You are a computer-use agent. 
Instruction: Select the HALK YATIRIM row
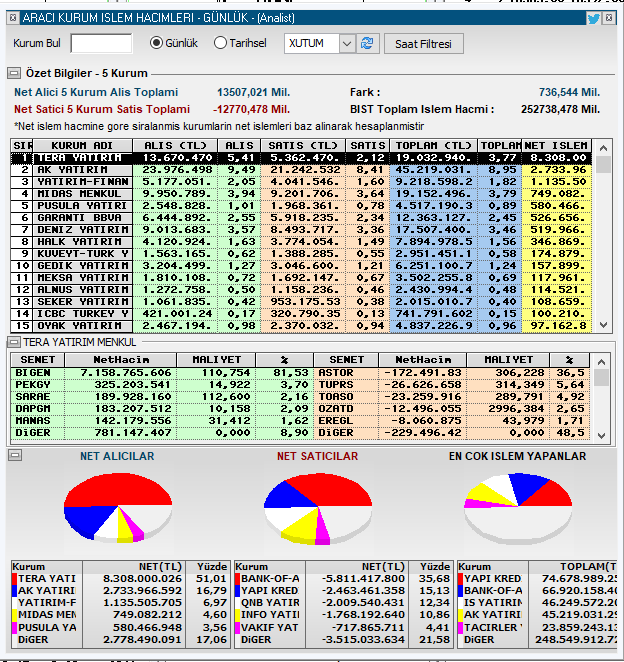click(x=301, y=242)
